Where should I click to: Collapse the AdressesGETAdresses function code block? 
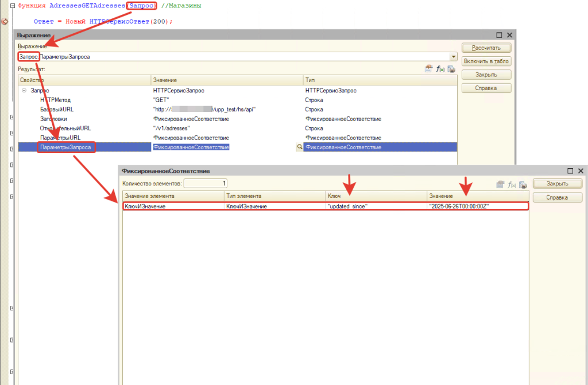coord(5,6)
